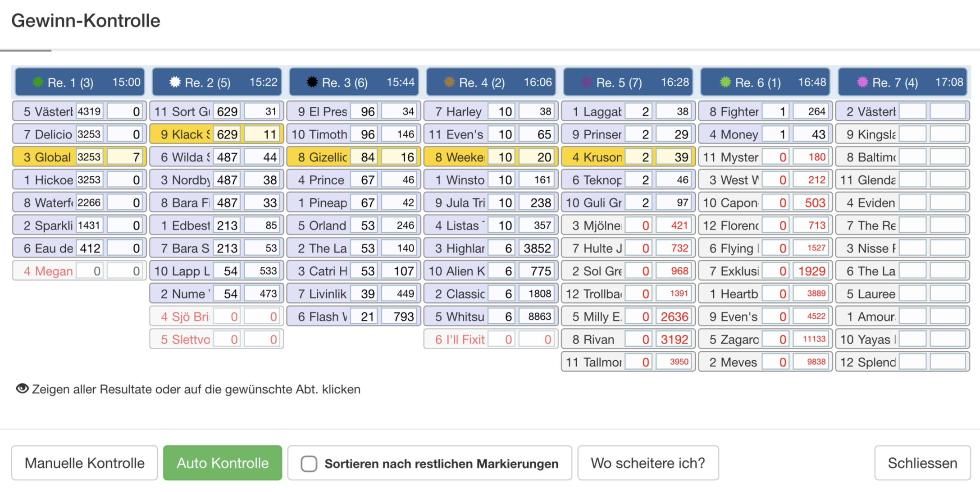Open the Re. 3 (6) 15:44 race header
The image size is (980, 492).
click(x=354, y=82)
